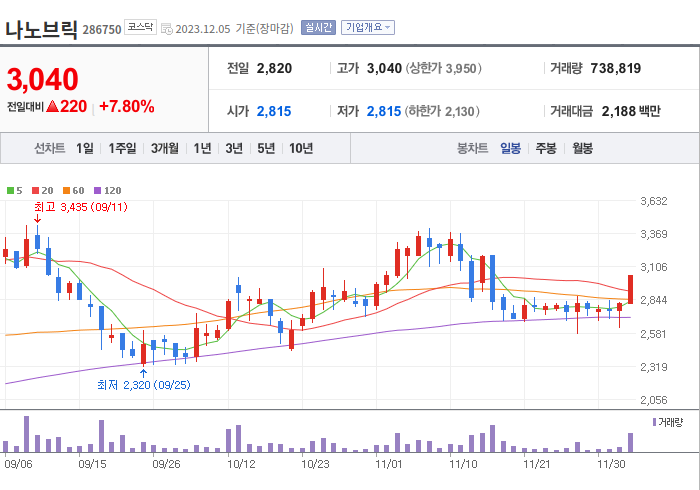Switch to 월봉 candle chart

coord(583,148)
